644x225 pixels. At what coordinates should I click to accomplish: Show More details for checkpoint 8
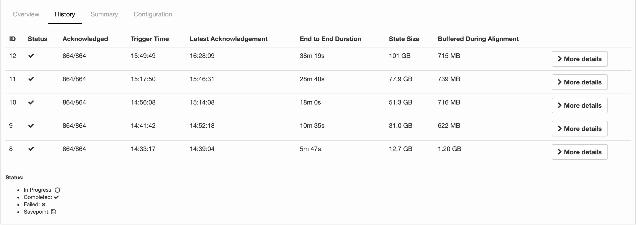pos(579,152)
